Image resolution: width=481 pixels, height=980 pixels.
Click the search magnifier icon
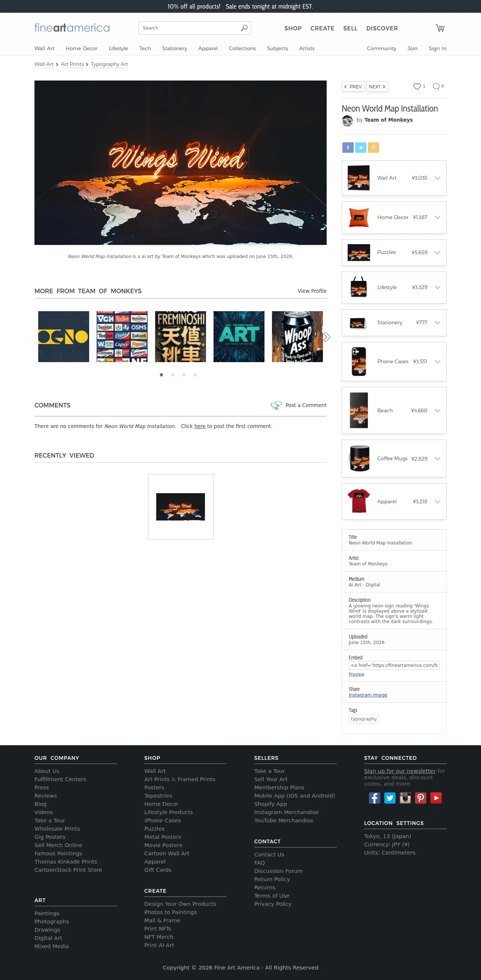pyautogui.click(x=244, y=28)
